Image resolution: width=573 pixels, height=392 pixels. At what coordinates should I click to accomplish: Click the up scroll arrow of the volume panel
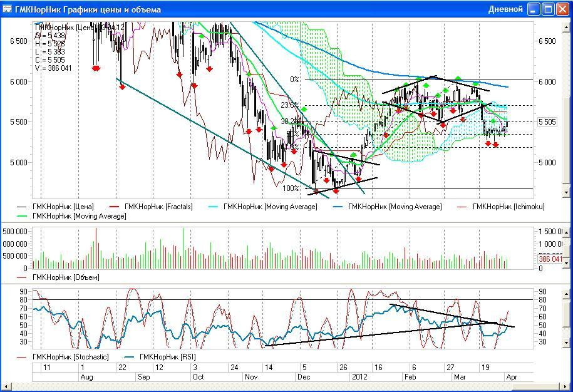566,232
